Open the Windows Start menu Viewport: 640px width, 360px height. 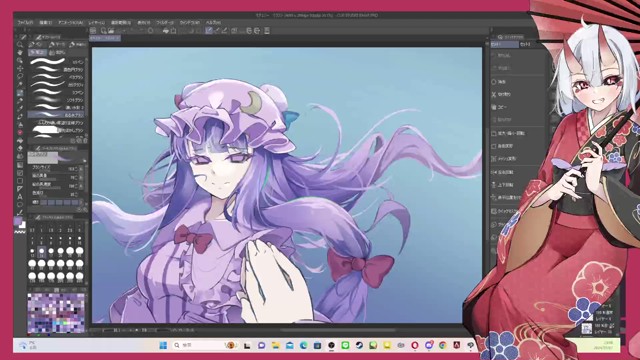(x=163, y=345)
